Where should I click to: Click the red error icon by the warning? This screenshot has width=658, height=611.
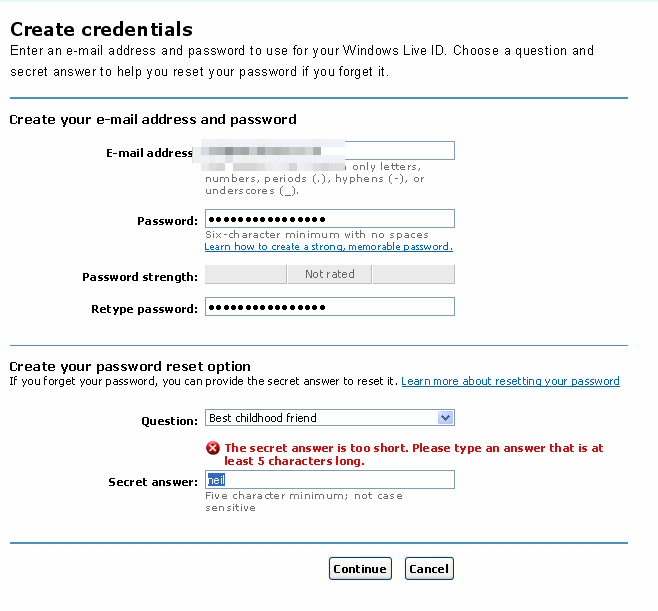[213, 448]
